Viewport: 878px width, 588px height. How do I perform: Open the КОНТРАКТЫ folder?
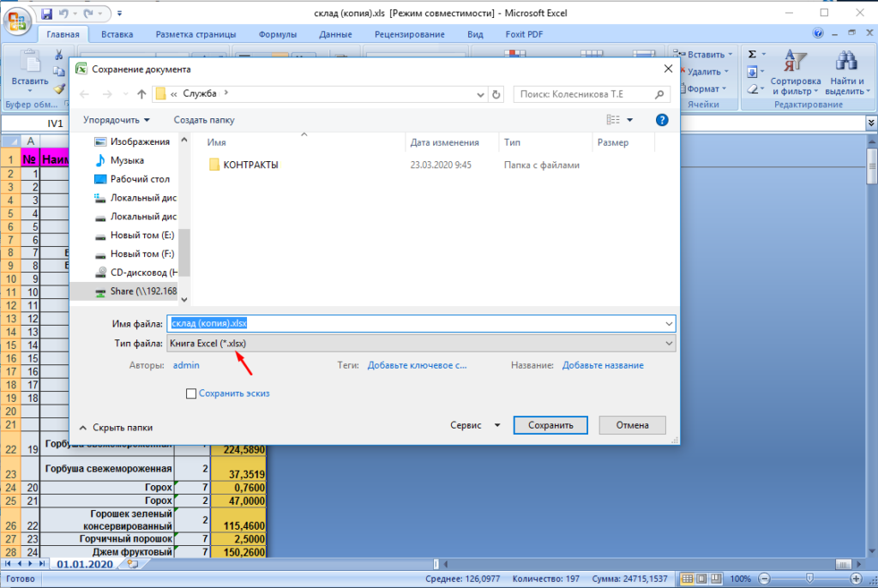click(250, 165)
